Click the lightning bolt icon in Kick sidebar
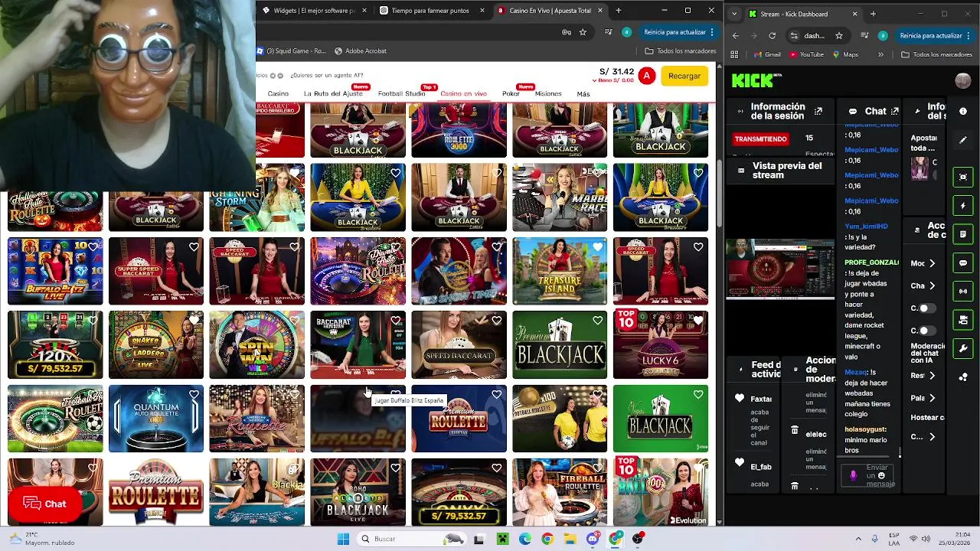The width and height of the screenshot is (980, 551). pos(963,206)
